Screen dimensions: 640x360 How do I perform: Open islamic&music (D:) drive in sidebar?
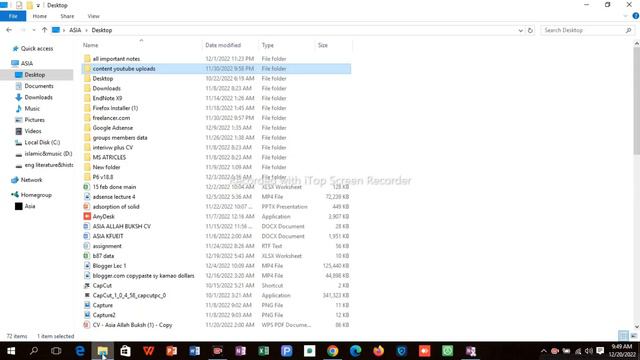tap(48, 153)
